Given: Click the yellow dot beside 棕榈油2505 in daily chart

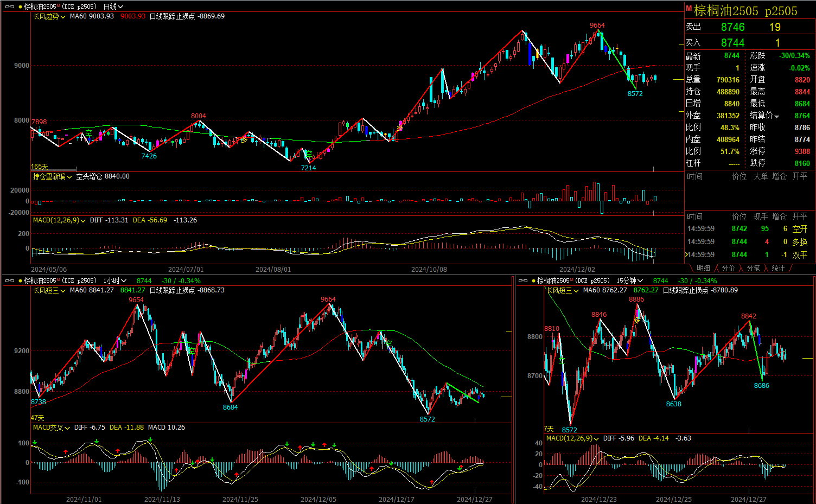Looking at the screenshot, I should click(20, 7).
